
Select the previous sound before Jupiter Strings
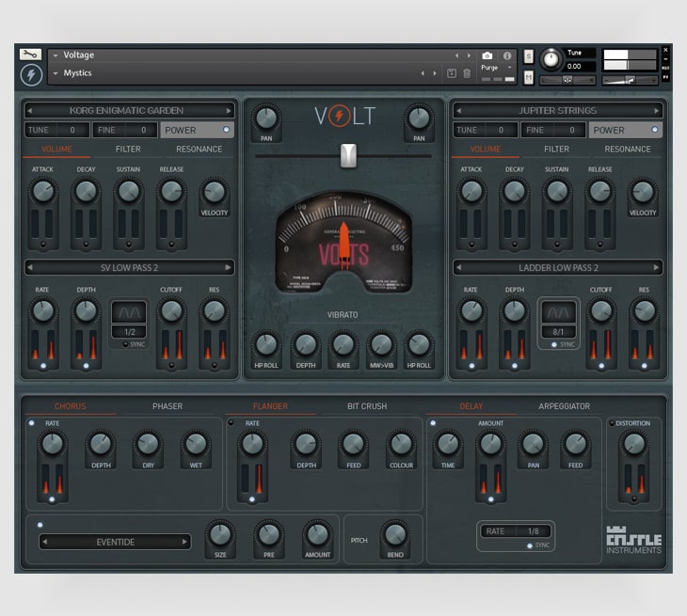pyautogui.click(x=458, y=111)
